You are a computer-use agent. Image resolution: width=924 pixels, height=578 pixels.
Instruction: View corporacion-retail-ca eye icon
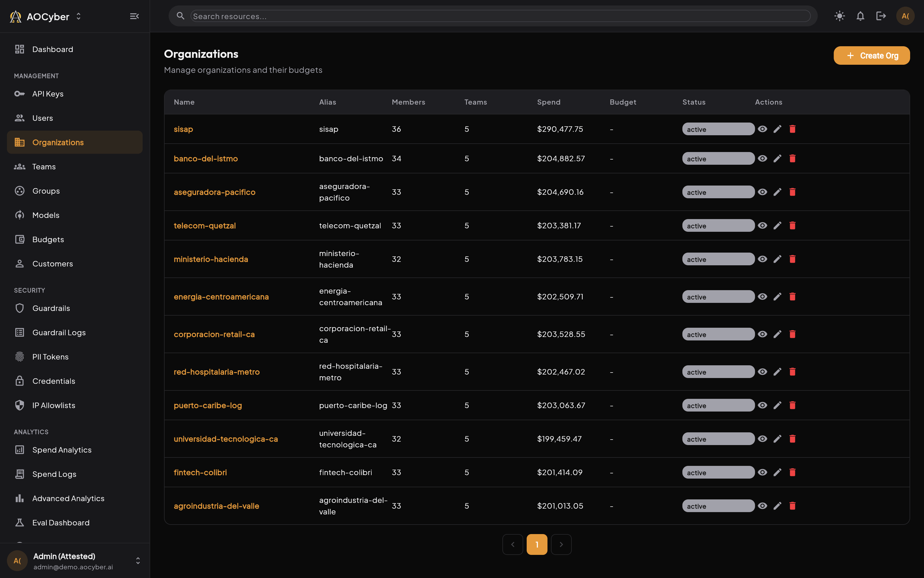click(763, 334)
